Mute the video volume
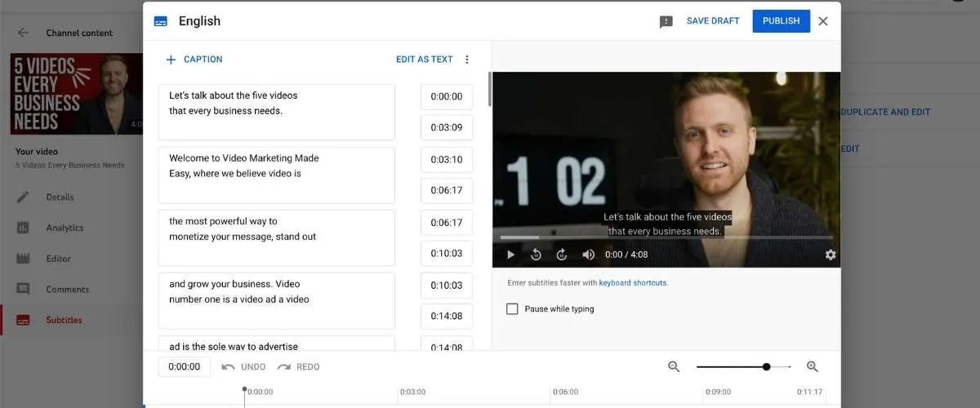 coord(588,255)
